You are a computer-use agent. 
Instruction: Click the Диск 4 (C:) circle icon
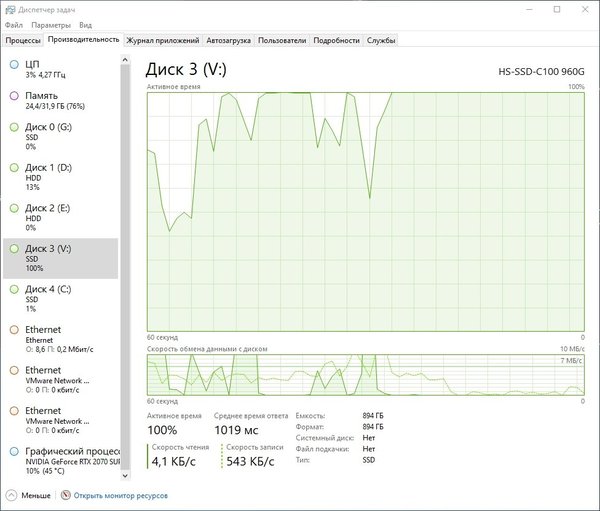point(14,289)
